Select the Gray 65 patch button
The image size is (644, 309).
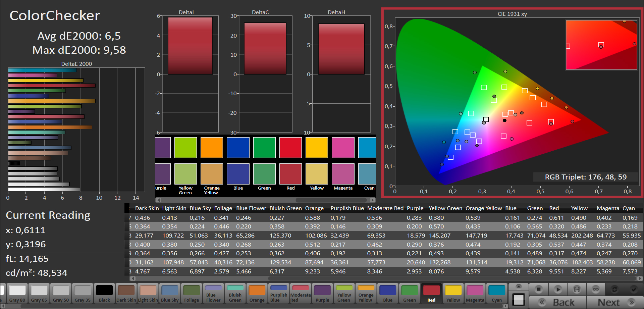click(x=39, y=294)
